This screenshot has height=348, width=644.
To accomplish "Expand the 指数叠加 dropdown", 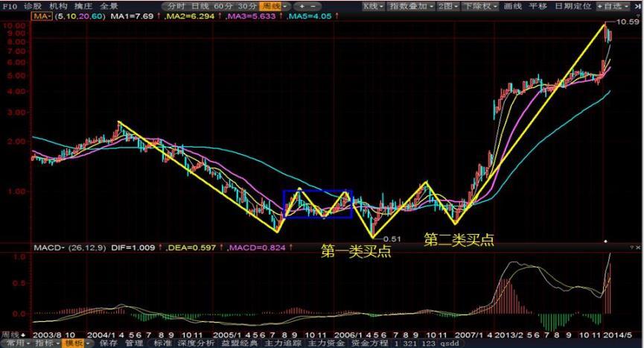I will point(412,6).
